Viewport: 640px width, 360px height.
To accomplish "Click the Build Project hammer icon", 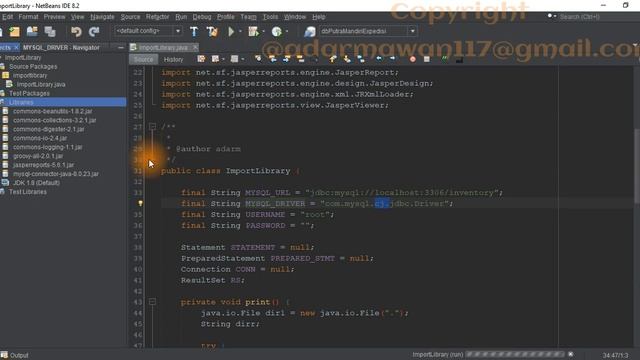I will point(194,31).
